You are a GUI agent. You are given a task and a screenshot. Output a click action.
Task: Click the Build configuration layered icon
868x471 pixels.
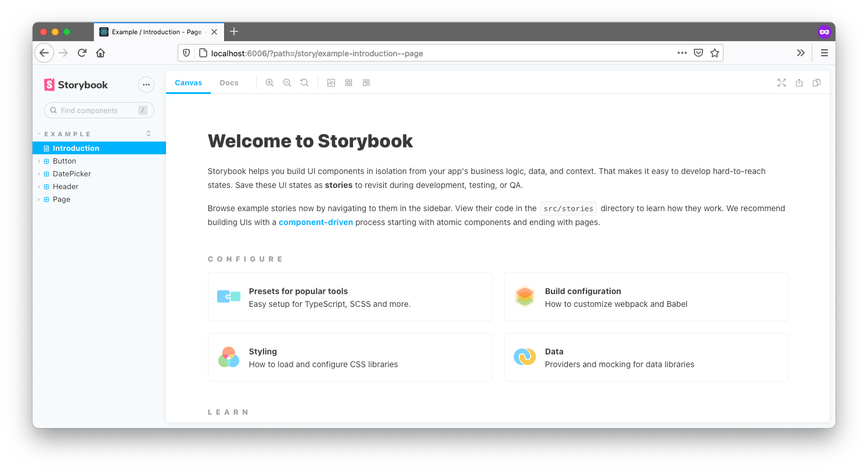(x=524, y=296)
